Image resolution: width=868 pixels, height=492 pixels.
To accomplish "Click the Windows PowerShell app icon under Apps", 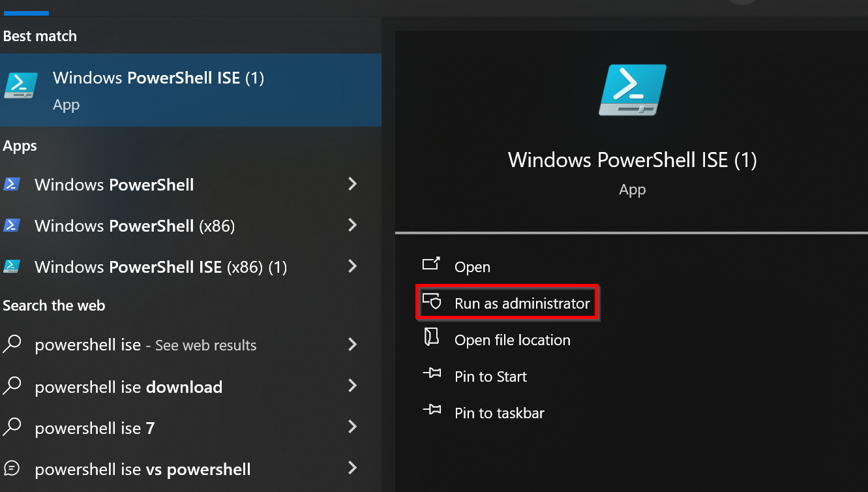I will coord(12,185).
